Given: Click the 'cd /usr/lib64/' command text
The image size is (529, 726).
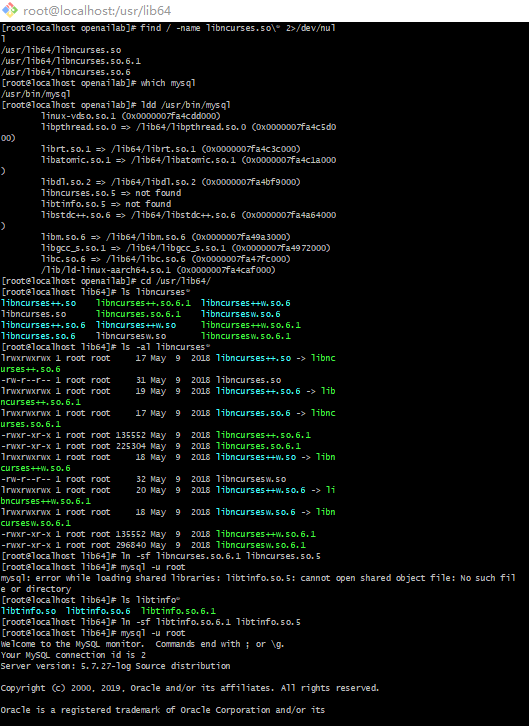Looking at the screenshot, I should [176, 281].
